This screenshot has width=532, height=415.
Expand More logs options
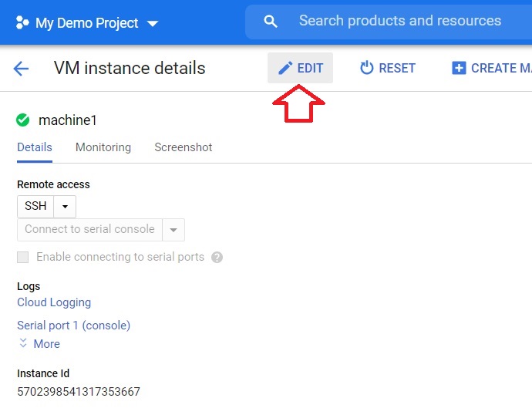coord(39,343)
